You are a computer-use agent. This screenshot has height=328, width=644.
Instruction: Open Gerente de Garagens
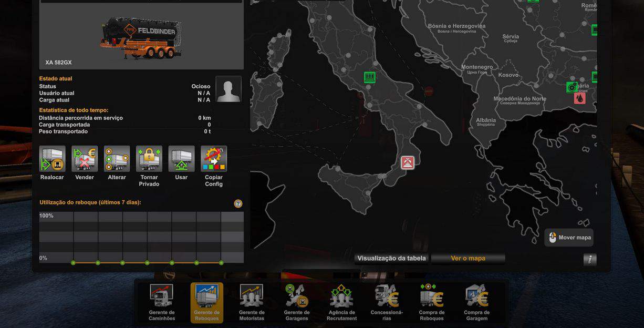(297, 302)
